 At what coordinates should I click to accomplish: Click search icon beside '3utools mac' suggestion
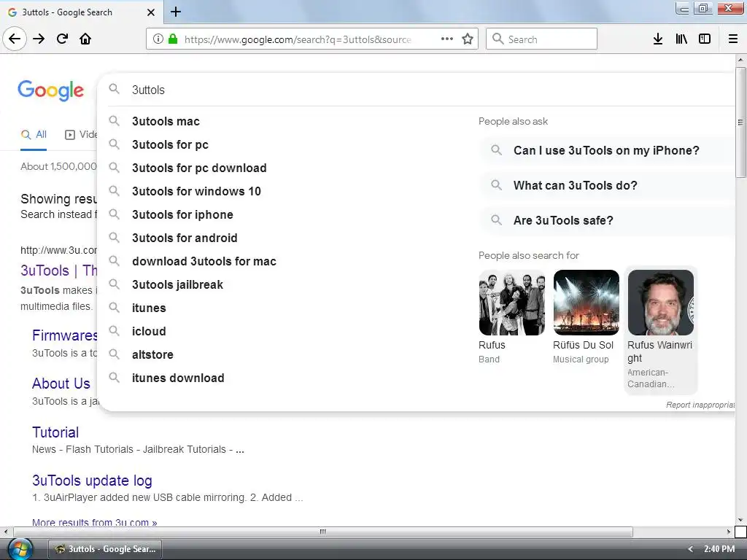[115, 121]
